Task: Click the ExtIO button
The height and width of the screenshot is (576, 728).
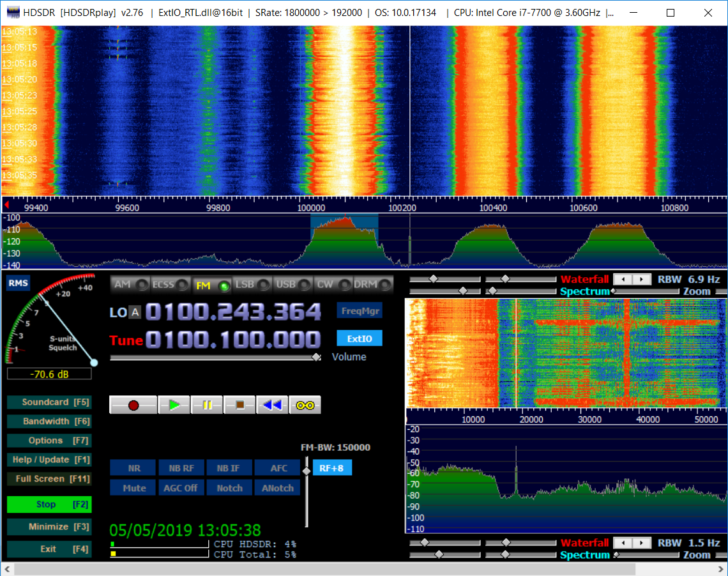Action: point(360,338)
